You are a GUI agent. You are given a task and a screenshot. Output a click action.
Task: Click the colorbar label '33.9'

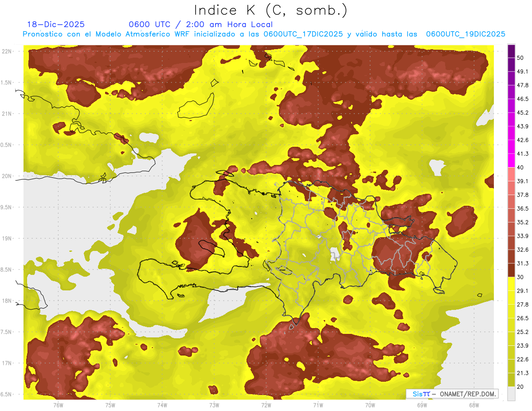[x=522, y=236]
